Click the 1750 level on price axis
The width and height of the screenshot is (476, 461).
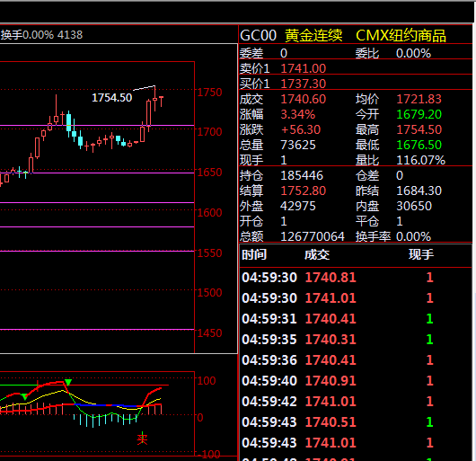pyautogui.click(x=210, y=93)
